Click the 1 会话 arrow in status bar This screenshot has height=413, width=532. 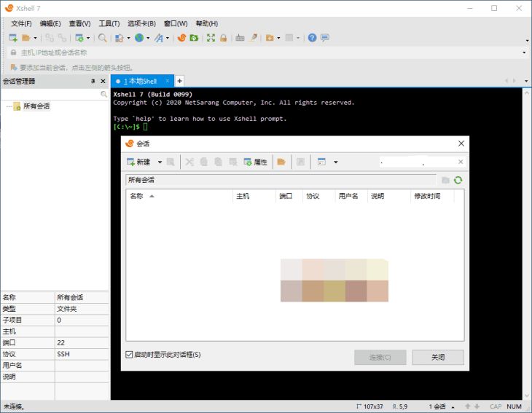453,407
